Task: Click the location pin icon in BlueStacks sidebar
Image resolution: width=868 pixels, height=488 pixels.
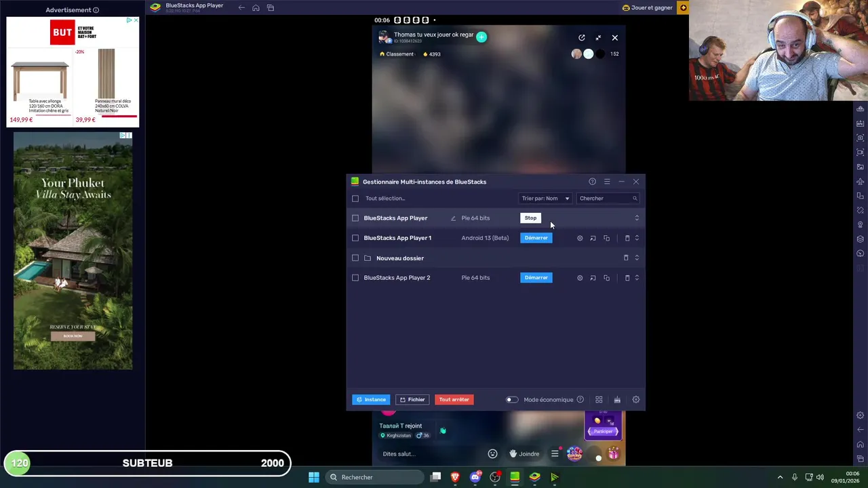Action: (861, 224)
